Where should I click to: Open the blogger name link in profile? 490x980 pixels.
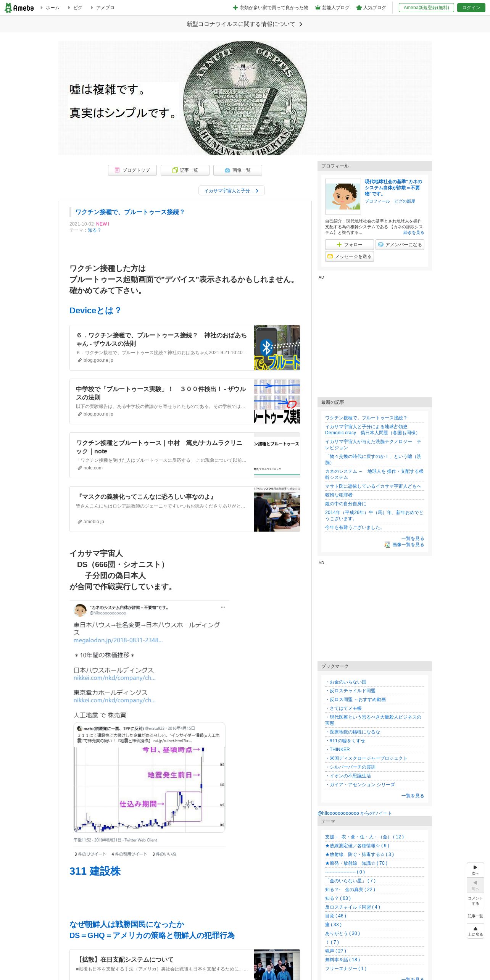pos(393,188)
